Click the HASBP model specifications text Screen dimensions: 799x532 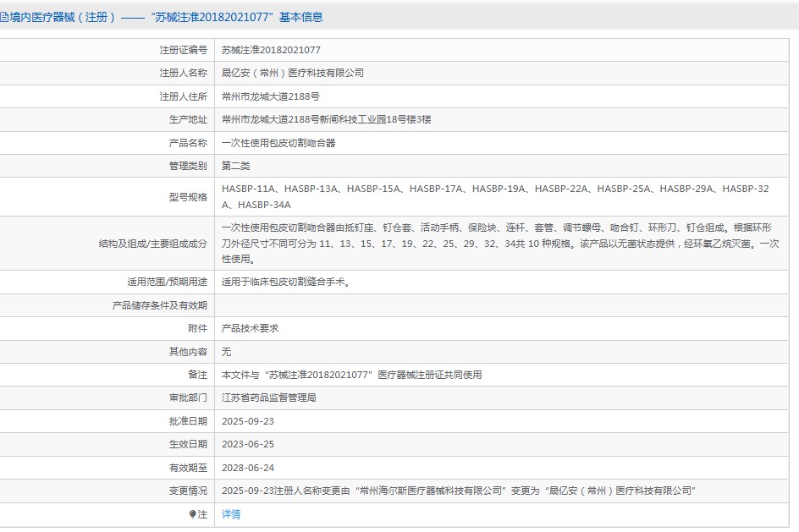click(x=494, y=196)
